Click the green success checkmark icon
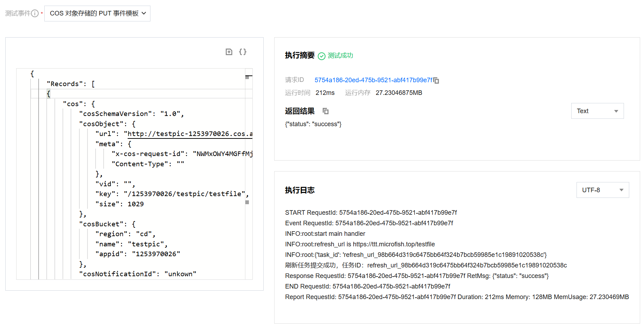 pyautogui.click(x=321, y=56)
